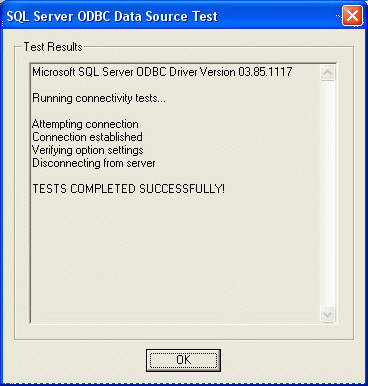Click the 'Connection established' line
This screenshot has width=368, height=386.
87,137
